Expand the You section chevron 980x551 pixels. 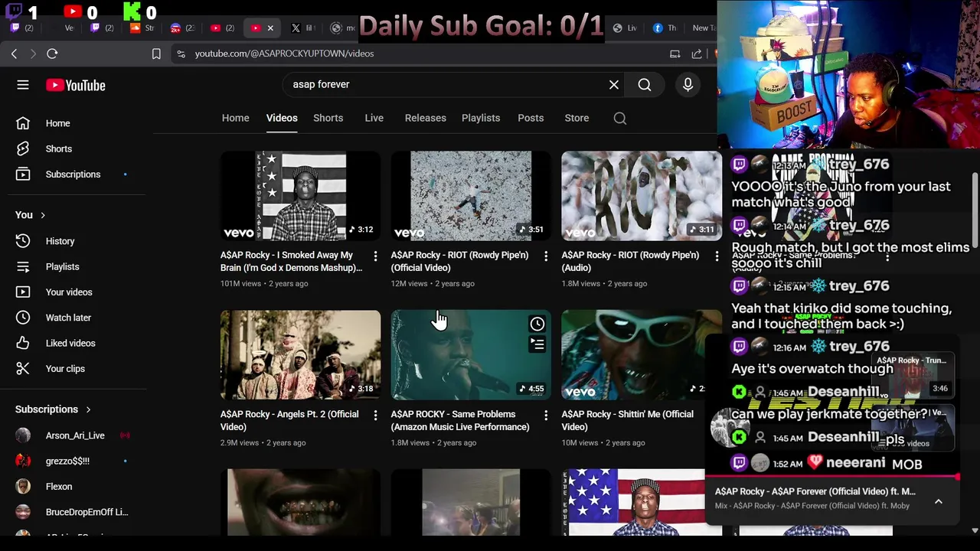pos(43,215)
